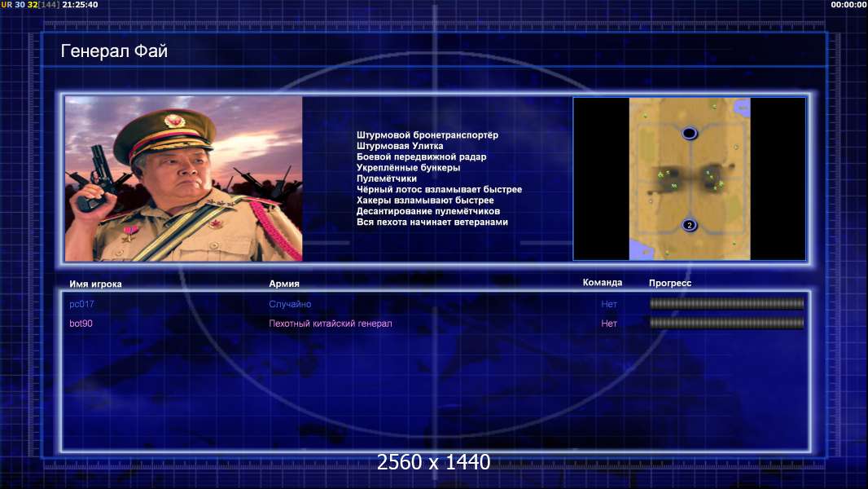Screen dimensions: 868x489
Task: Click the 21:25:40 clock overlay
Action: [x=81, y=4]
